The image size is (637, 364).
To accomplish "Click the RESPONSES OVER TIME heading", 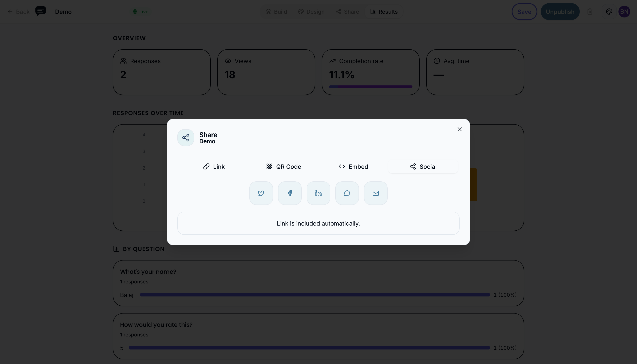I will click(x=148, y=113).
